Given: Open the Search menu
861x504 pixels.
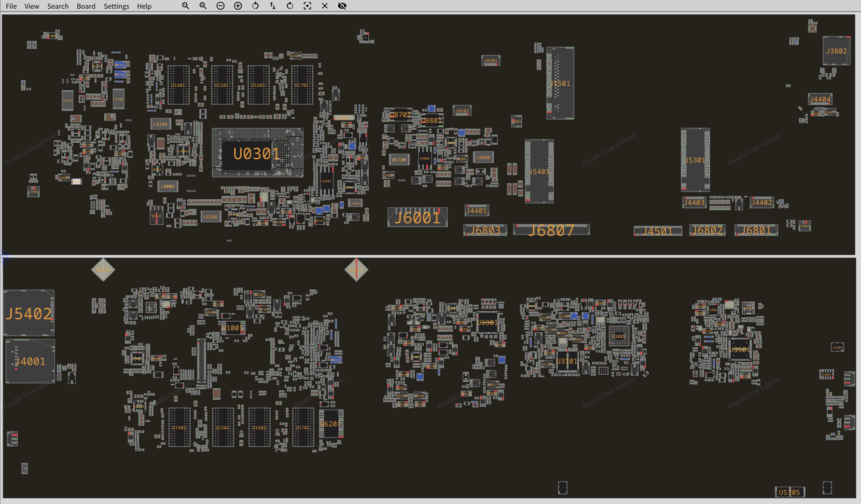Looking at the screenshot, I should pos(58,6).
